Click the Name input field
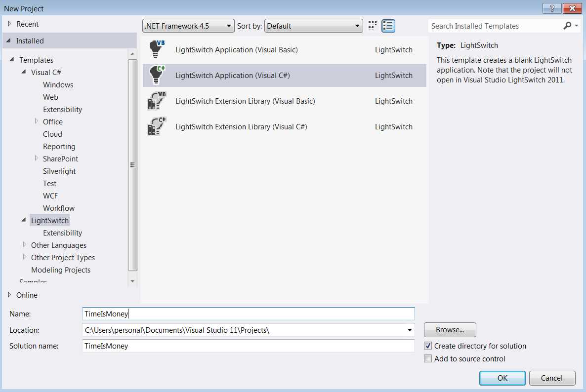Image resolution: width=586 pixels, height=392 pixels. click(x=248, y=314)
